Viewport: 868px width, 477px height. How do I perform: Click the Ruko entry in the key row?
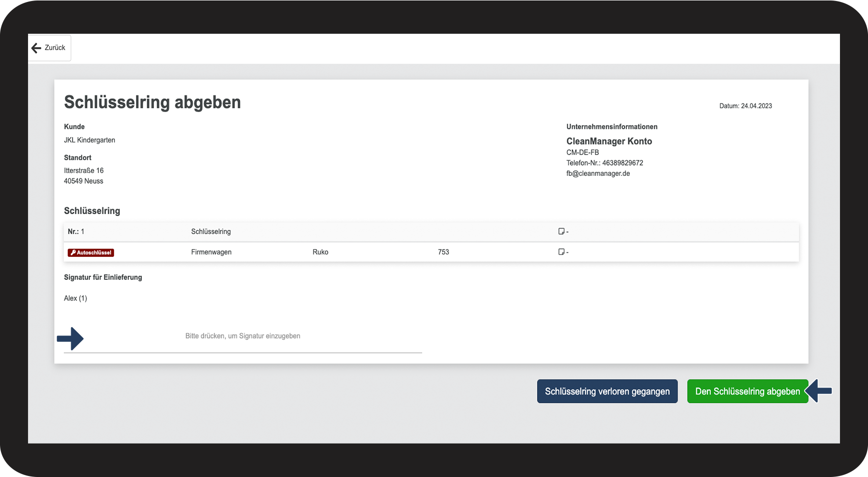[x=320, y=252]
